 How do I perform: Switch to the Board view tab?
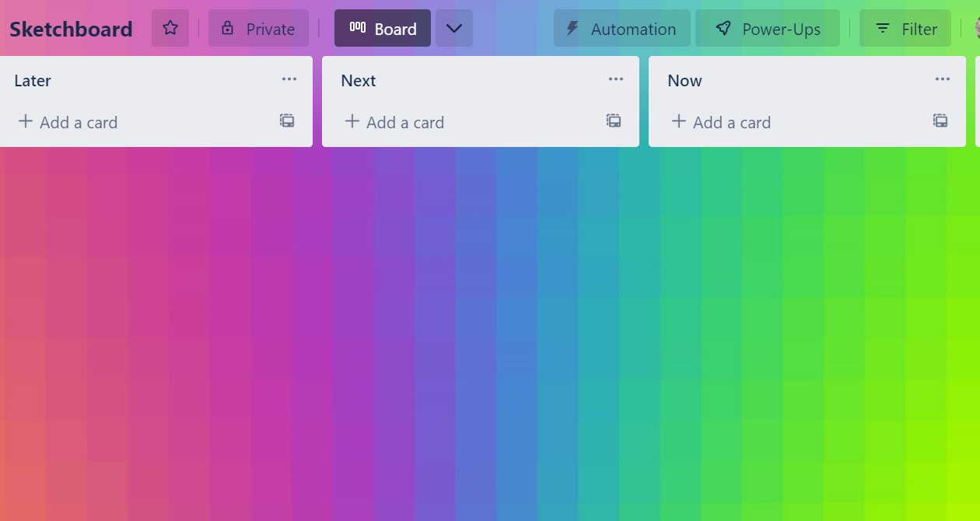pyautogui.click(x=382, y=28)
